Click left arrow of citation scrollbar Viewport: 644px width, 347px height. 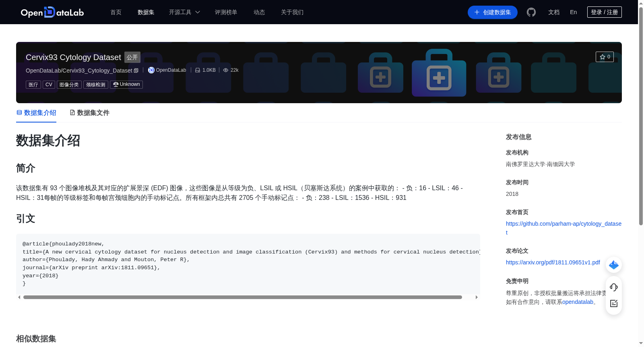click(x=19, y=297)
